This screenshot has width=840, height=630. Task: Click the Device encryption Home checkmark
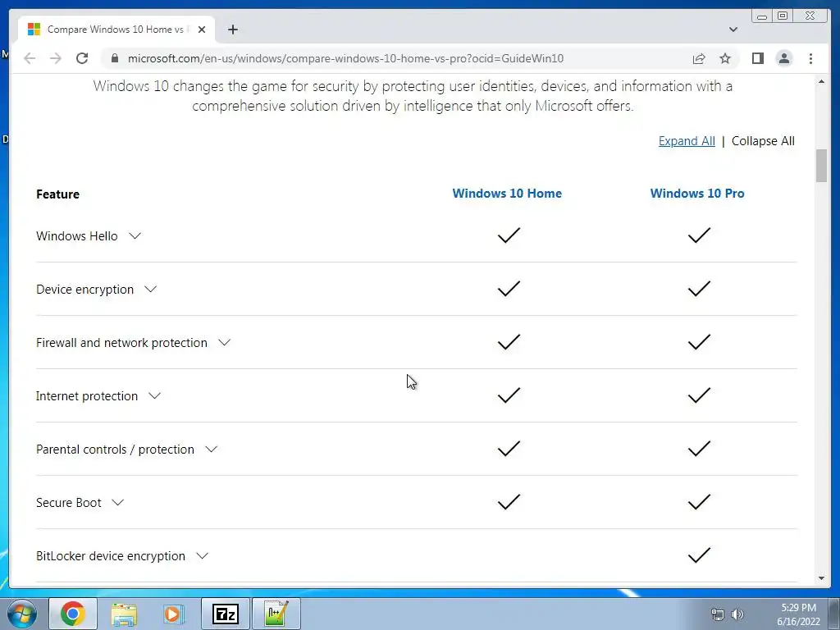509,288
